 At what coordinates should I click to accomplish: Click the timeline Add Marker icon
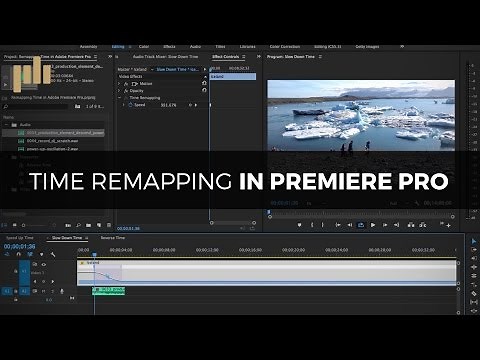pyautogui.click(x=41, y=254)
